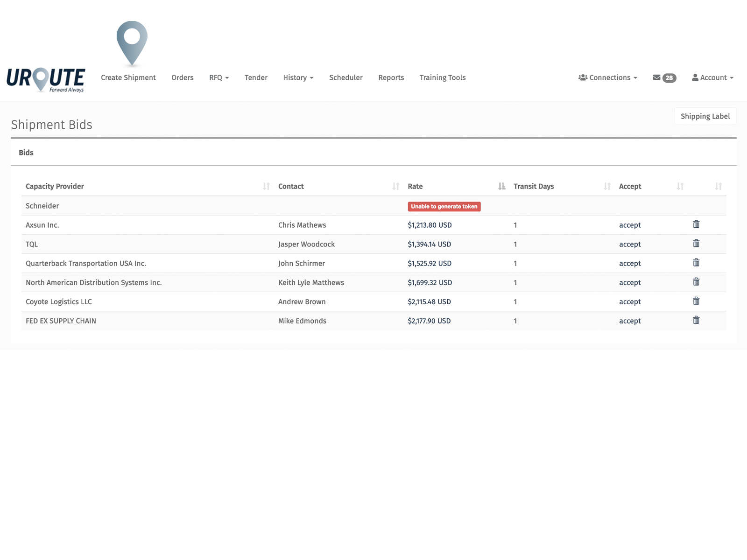747x560 pixels.
Task: Click Coyote Logistics LLC provider name
Action: tap(59, 301)
